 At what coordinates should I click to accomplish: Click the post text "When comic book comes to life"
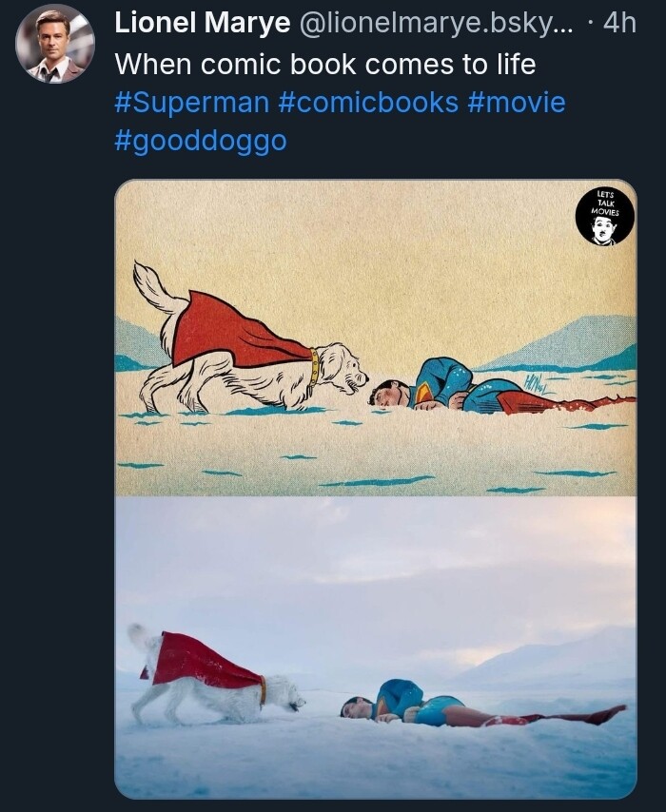coord(324,65)
